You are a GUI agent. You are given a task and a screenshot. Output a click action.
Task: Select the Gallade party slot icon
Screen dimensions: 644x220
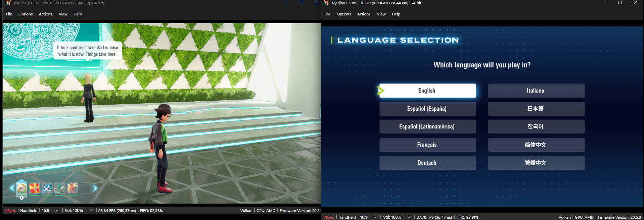[x=60, y=188]
